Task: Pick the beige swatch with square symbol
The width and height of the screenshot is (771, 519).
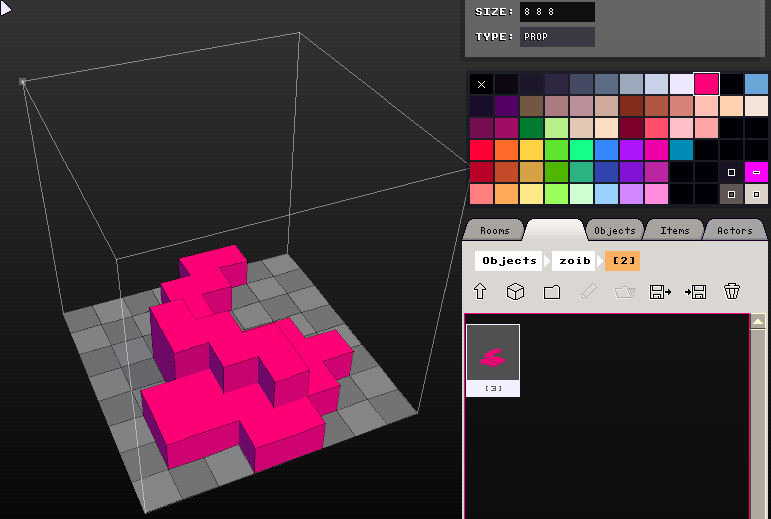Action: click(x=756, y=194)
